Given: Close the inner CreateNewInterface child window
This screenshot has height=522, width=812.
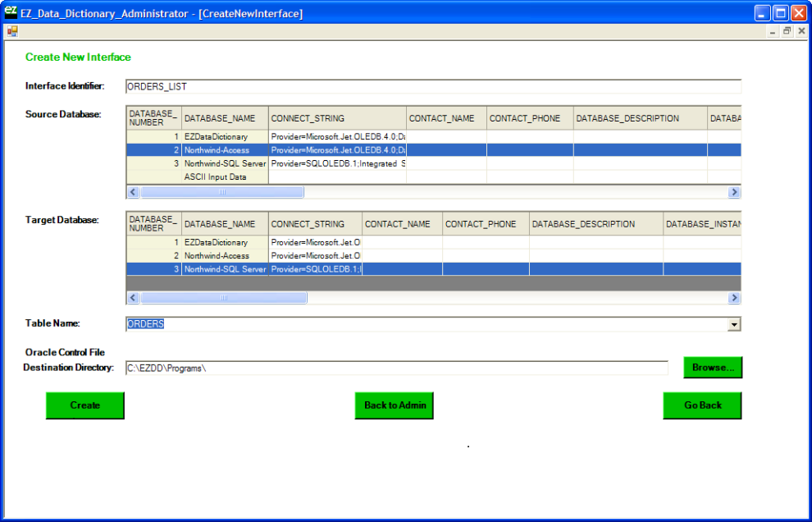Looking at the screenshot, I should point(801,31).
